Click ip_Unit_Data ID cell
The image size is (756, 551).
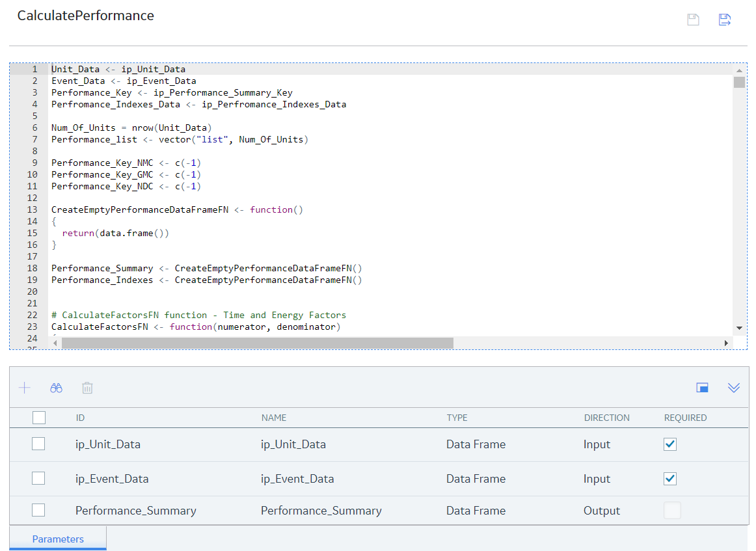(x=108, y=444)
